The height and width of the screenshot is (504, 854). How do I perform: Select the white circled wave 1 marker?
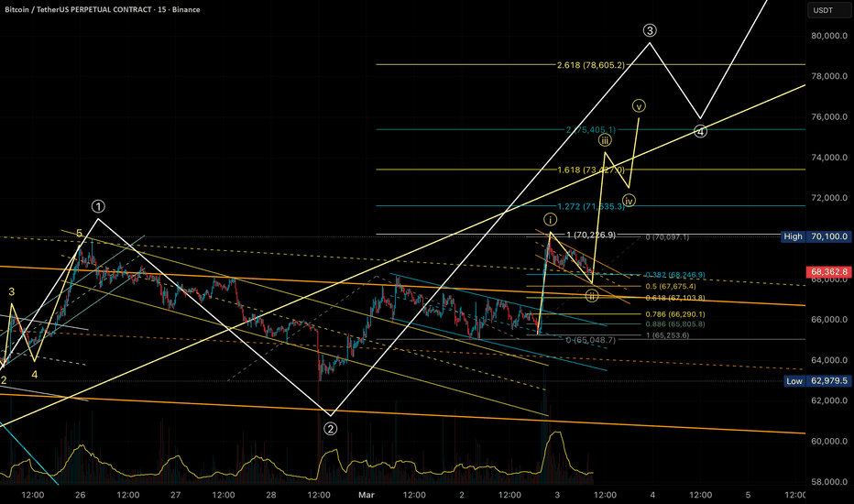point(98,205)
